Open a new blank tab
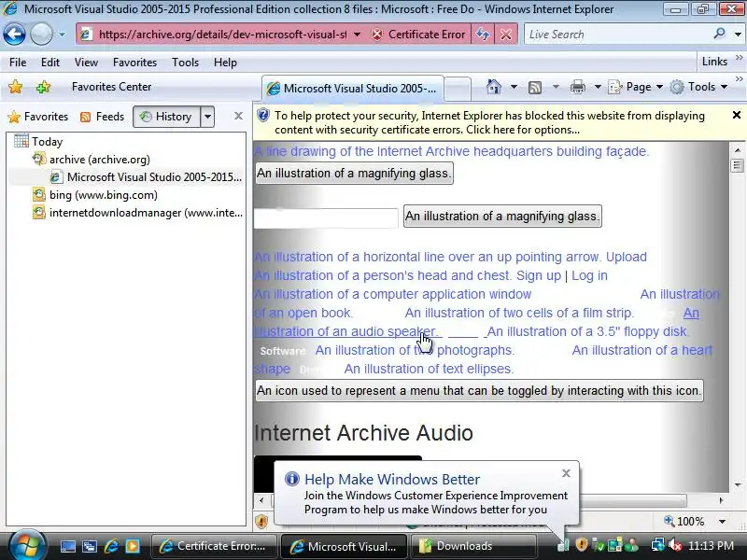Image resolution: width=747 pixels, height=560 pixels. pos(458,89)
